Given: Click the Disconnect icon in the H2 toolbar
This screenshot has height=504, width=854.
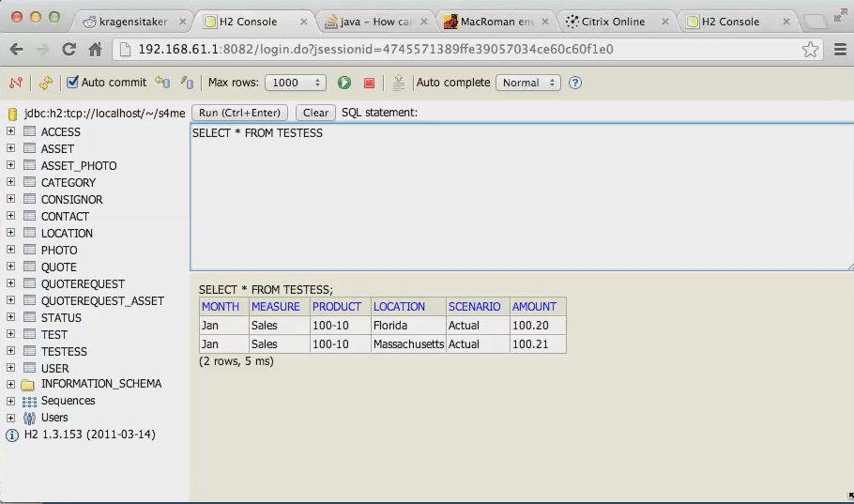Looking at the screenshot, I should pyautogui.click(x=16, y=83).
